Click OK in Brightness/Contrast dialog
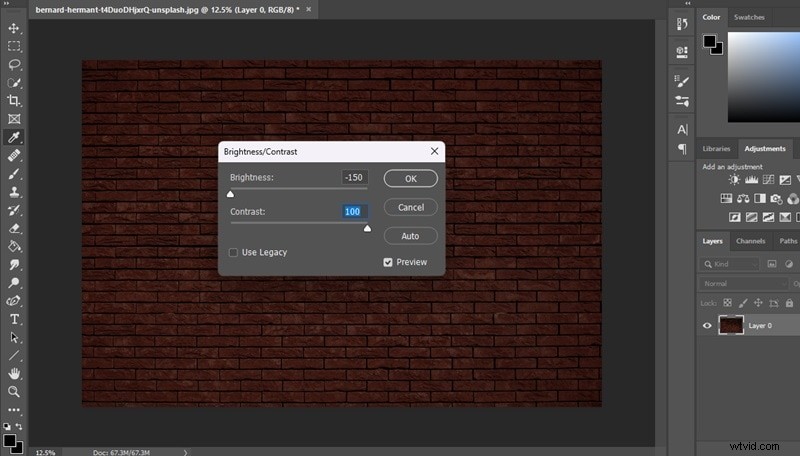This screenshot has width=800, height=456. click(x=411, y=179)
